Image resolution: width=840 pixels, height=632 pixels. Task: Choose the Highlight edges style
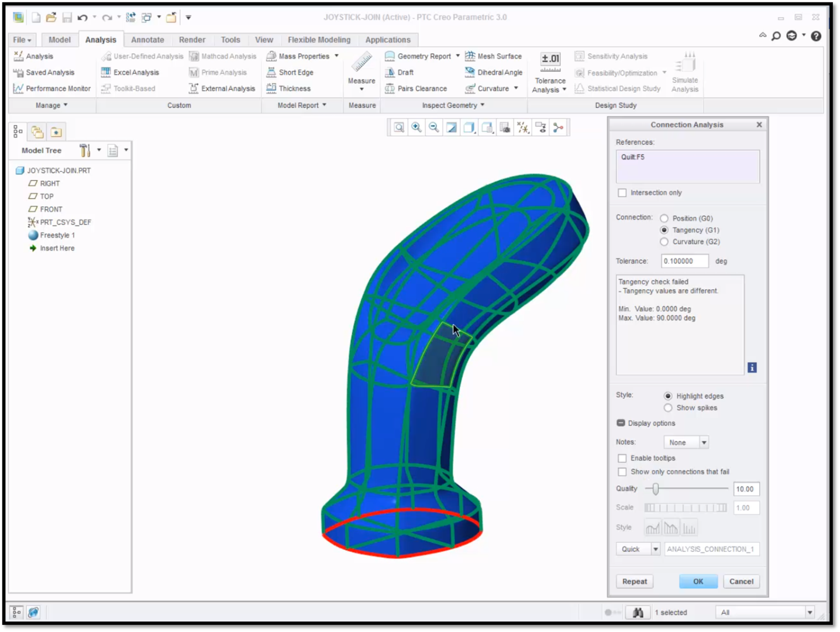click(x=668, y=396)
